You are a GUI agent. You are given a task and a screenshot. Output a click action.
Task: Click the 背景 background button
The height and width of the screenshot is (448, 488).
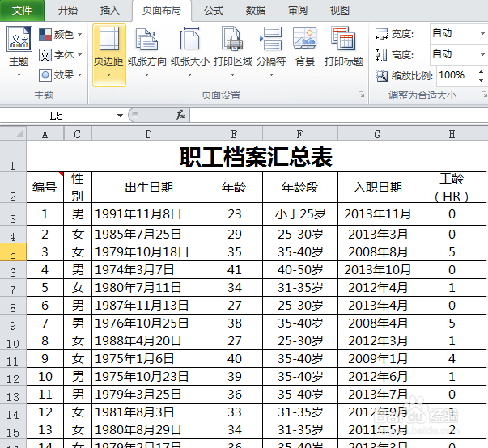tap(305, 47)
